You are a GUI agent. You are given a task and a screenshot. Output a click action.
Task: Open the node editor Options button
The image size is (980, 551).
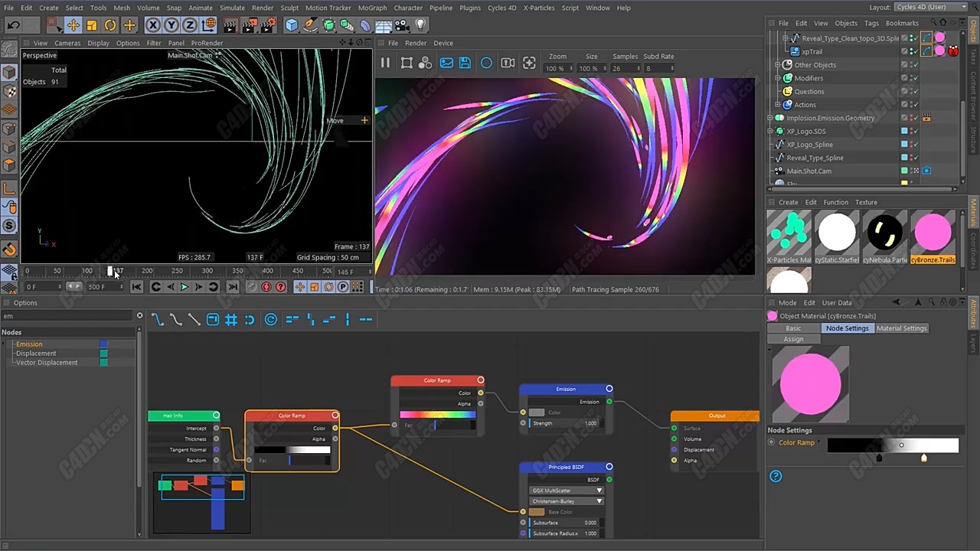pos(25,303)
